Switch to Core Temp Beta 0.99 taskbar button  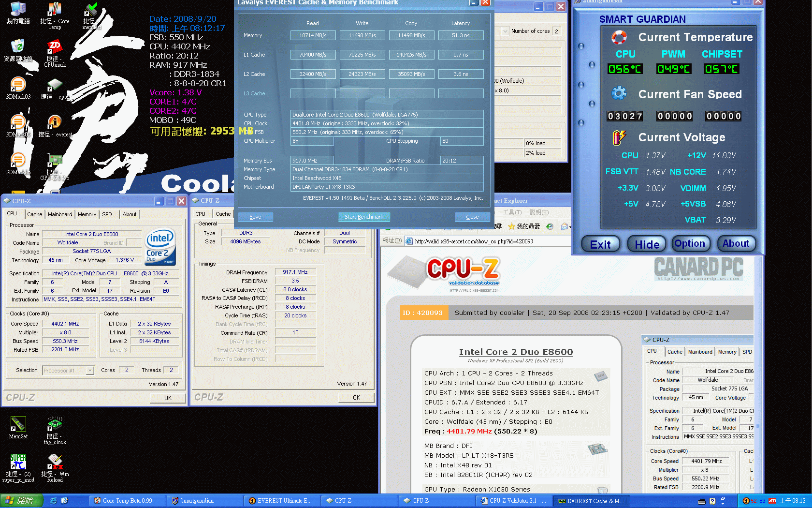[x=127, y=501]
